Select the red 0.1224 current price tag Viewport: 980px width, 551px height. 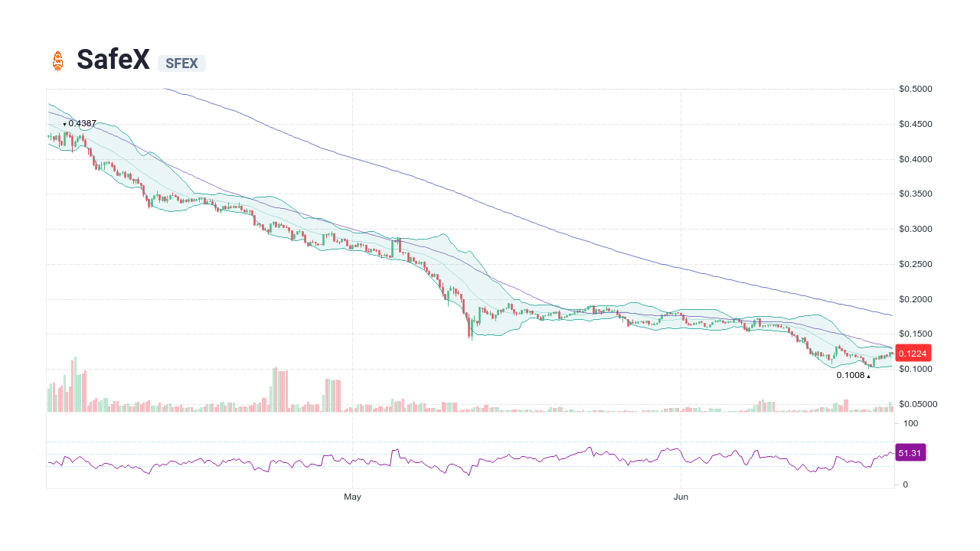pyautogui.click(x=912, y=353)
